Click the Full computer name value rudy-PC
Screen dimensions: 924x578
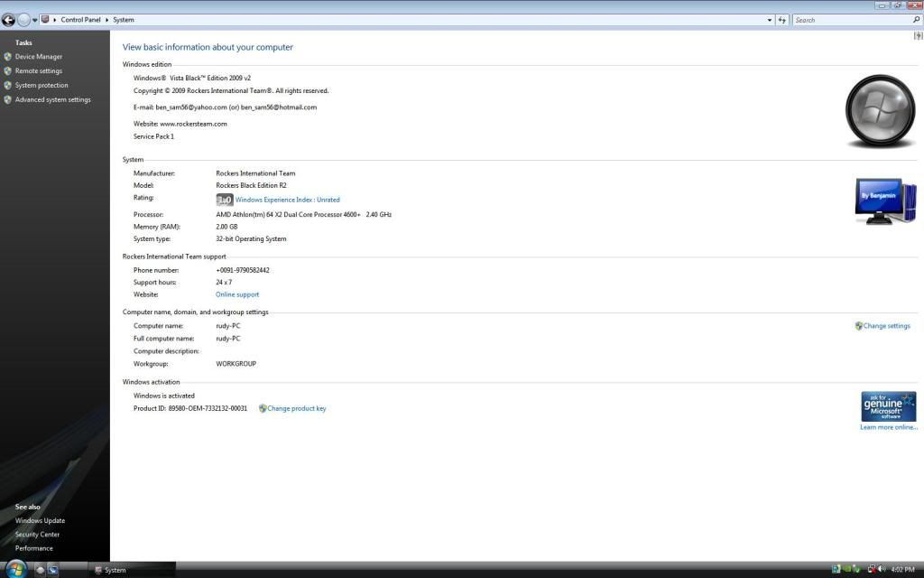point(228,339)
